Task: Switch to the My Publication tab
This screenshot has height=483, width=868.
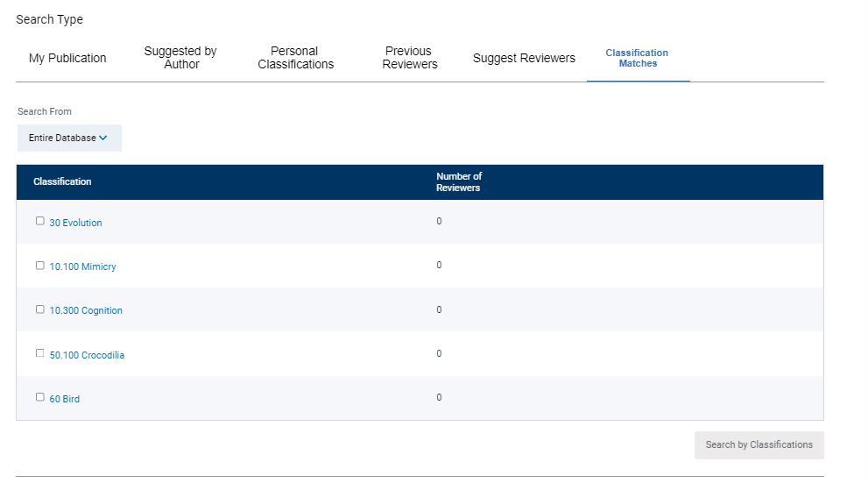Action: point(67,58)
